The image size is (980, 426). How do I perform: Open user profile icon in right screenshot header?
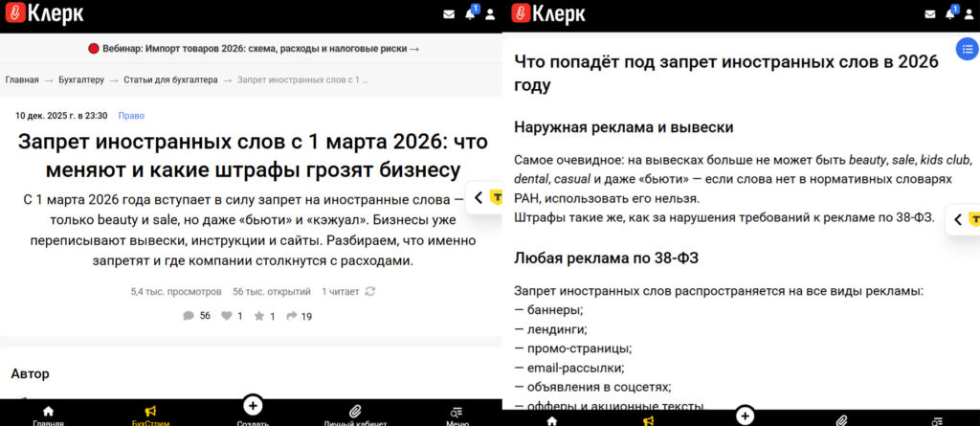(x=970, y=14)
